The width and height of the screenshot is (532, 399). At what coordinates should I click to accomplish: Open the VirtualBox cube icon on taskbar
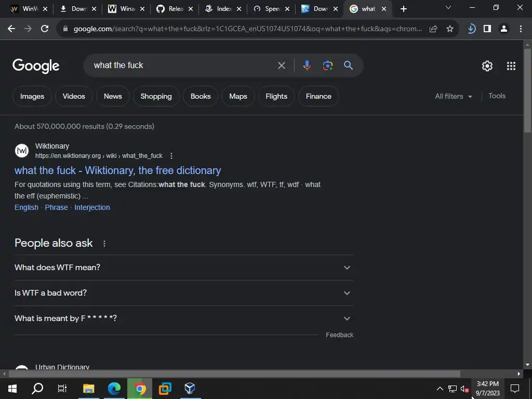coord(190,389)
